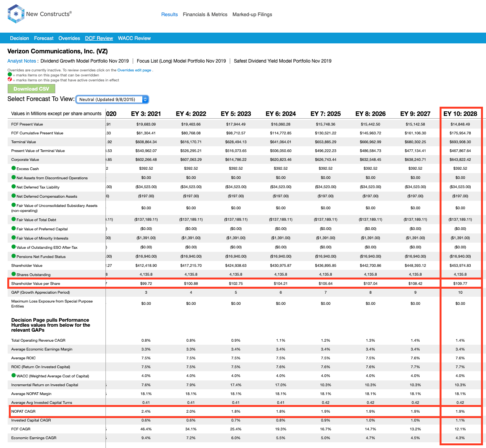Image resolution: width=486 pixels, height=448 pixels.
Task: Click the $109.77 shareholder value cell
Action: point(460,284)
